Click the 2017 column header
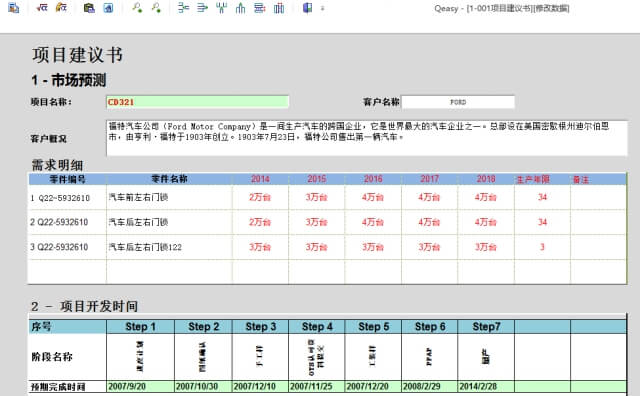Image resolution: width=640 pixels, height=396 pixels. click(429, 179)
